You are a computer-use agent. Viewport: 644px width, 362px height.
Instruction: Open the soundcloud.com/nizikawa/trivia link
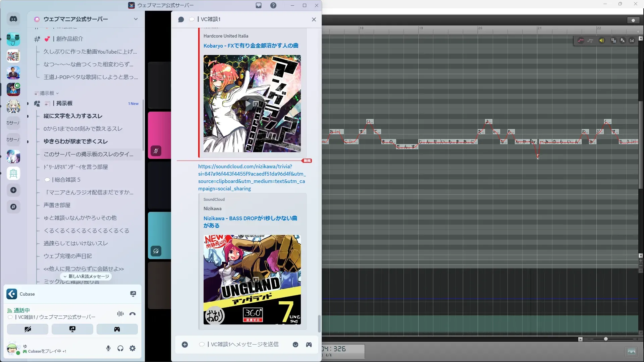click(x=252, y=177)
